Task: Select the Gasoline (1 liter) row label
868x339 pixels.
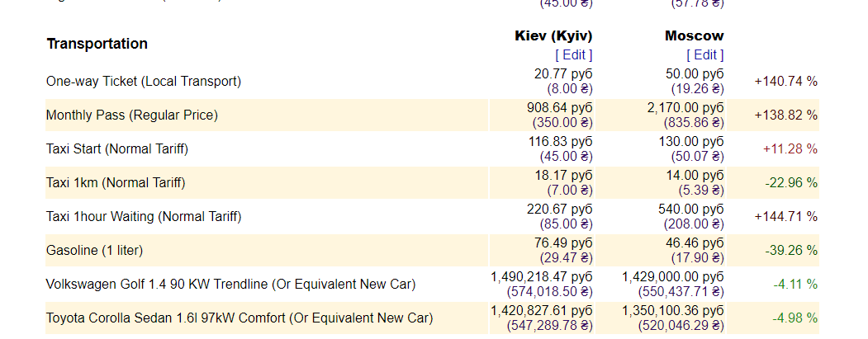Action: pos(95,251)
